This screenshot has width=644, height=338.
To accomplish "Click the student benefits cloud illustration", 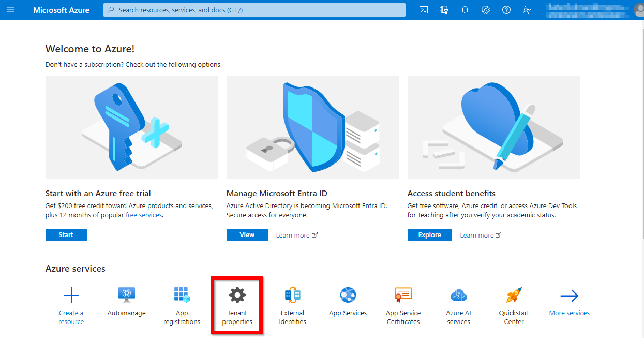I will [494, 127].
